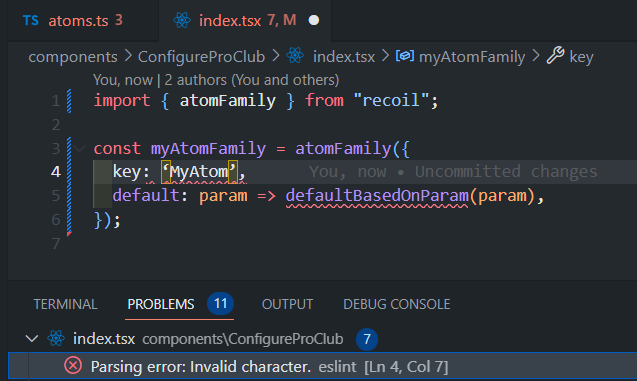This screenshot has height=381, width=637.
Task: Select index.tsx file row in Problems
Action: point(323,339)
